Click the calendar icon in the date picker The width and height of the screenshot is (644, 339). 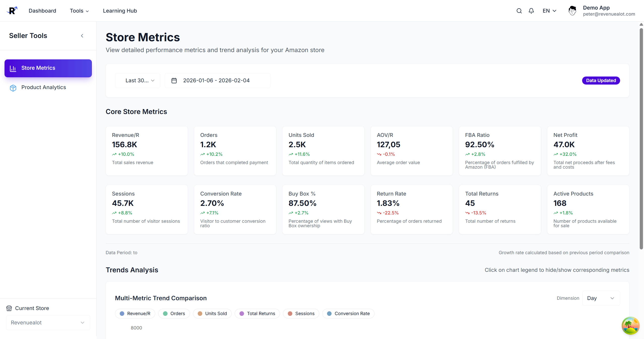click(x=174, y=80)
